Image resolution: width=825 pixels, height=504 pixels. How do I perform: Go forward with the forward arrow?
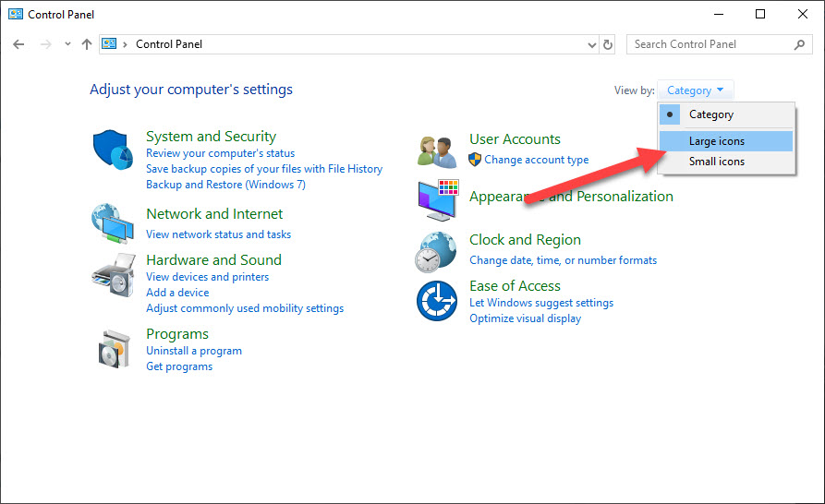click(x=46, y=44)
